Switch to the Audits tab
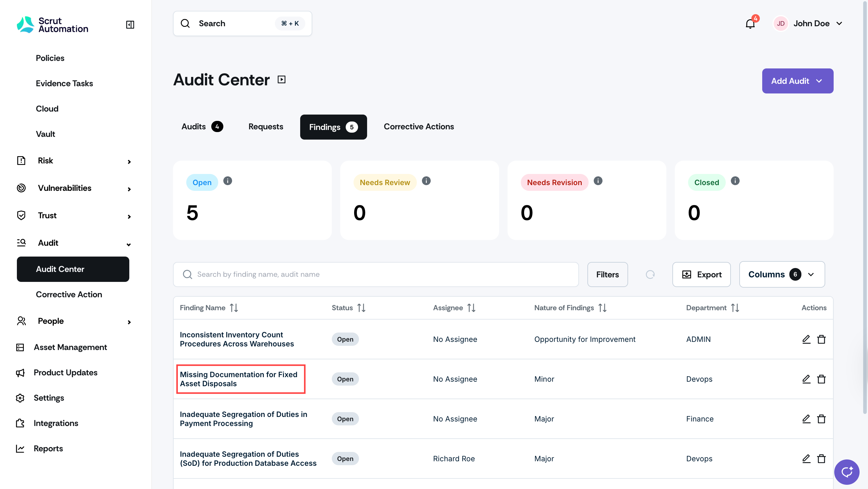 tap(202, 127)
